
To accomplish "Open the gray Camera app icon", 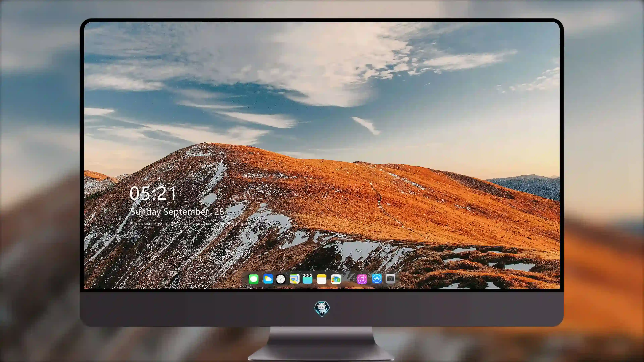I will tap(390, 279).
